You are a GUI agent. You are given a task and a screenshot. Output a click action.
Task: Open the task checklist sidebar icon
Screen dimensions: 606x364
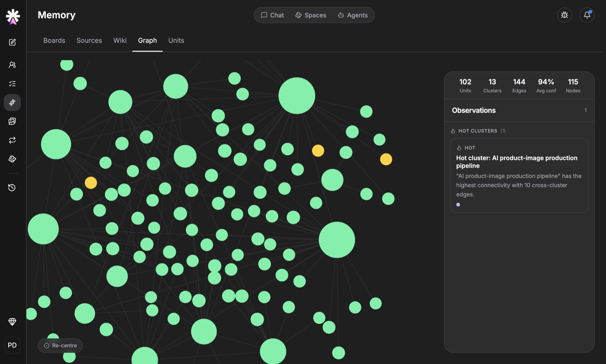pyautogui.click(x=12, y=84)
